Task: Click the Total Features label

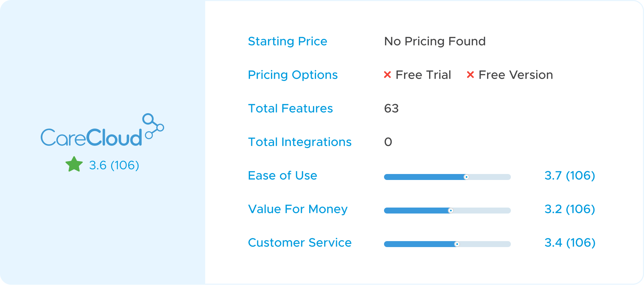Action: coord(290,108)
